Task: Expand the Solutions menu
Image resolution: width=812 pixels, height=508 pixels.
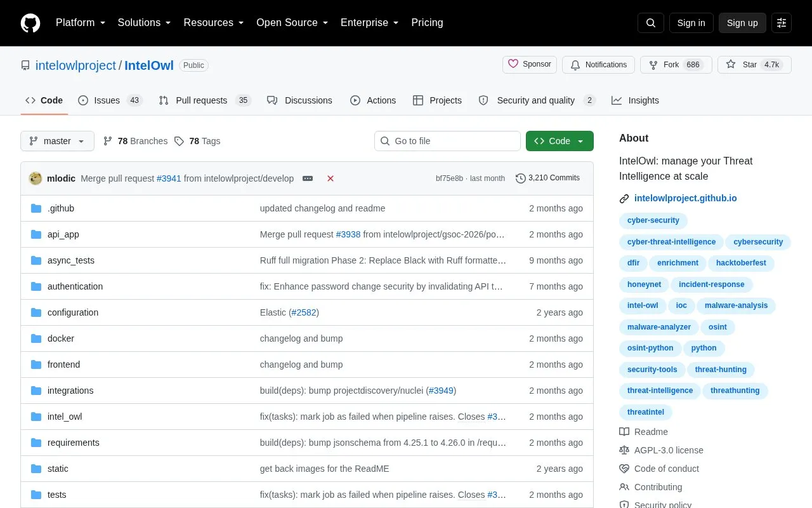Action: coord(145,23)
